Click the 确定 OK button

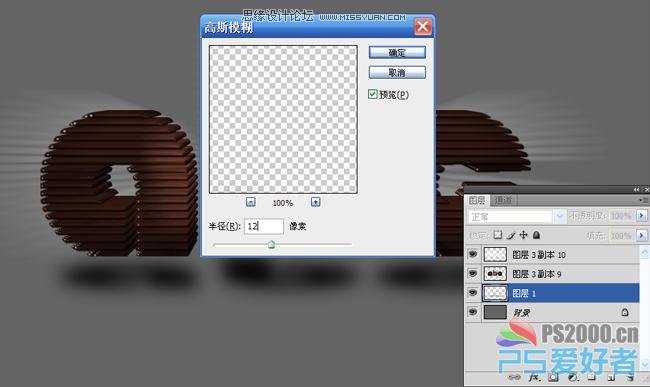[397, 53]
